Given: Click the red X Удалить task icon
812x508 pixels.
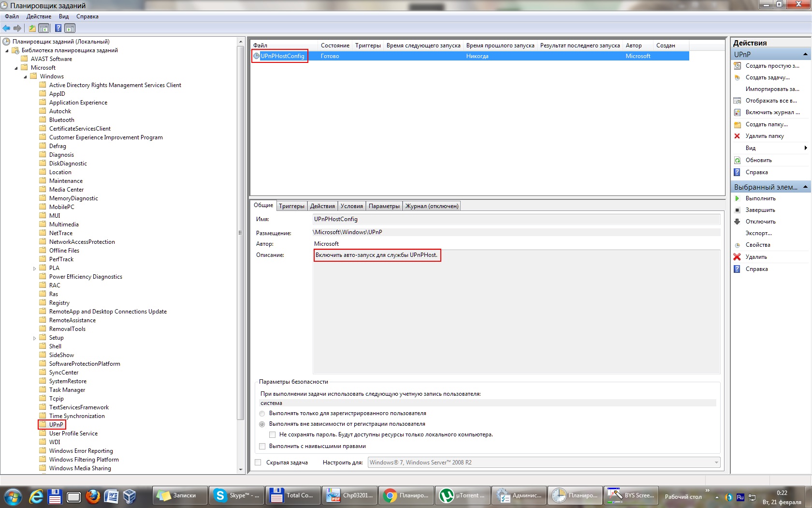Looking at the screenshot, I should point(737,257).
